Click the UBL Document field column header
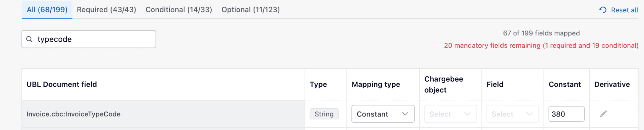 pos(62,85)
